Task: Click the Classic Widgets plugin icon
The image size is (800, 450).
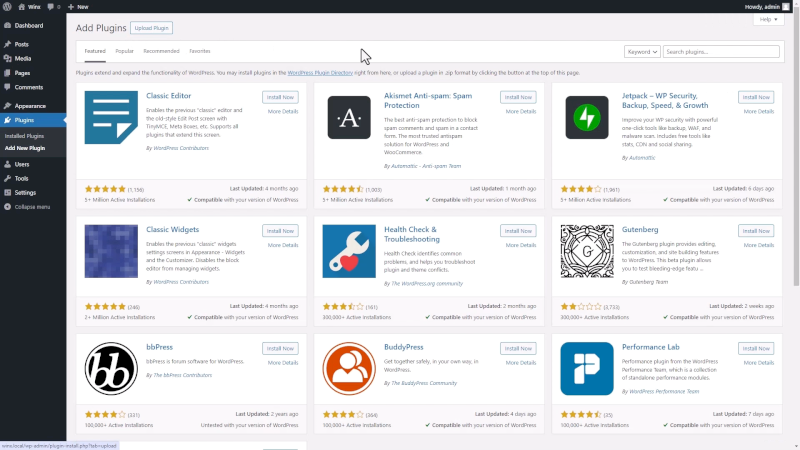Action: [111, 251]
